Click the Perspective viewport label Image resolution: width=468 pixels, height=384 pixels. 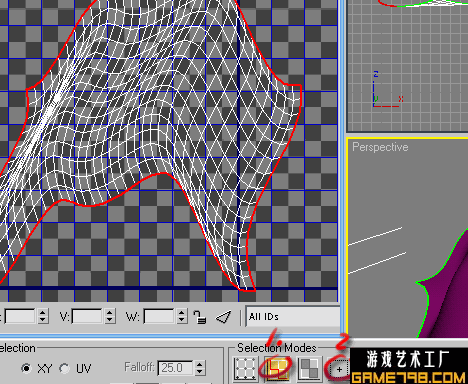pyautogui.click(x=380, y=147)
